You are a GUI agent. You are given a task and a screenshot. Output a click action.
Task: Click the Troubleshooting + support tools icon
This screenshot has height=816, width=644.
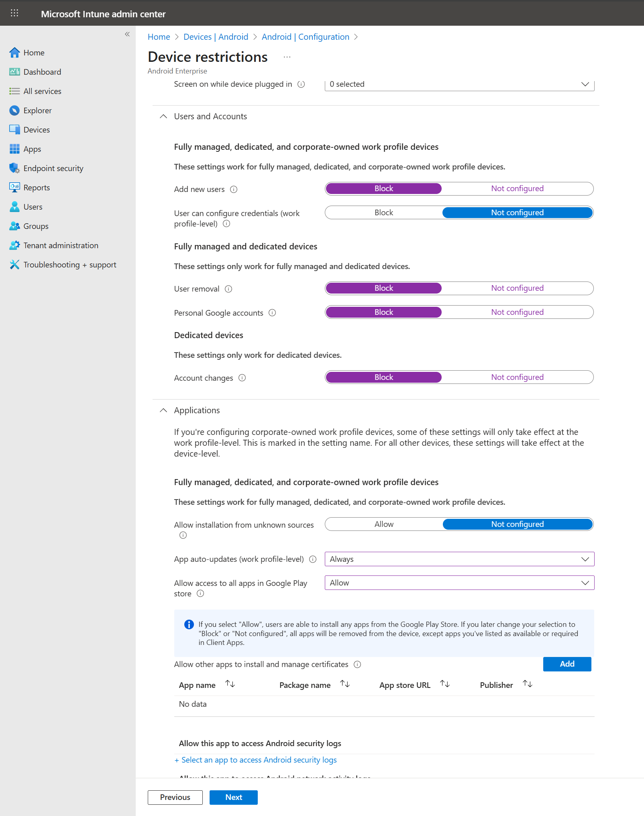pos(14,265)
